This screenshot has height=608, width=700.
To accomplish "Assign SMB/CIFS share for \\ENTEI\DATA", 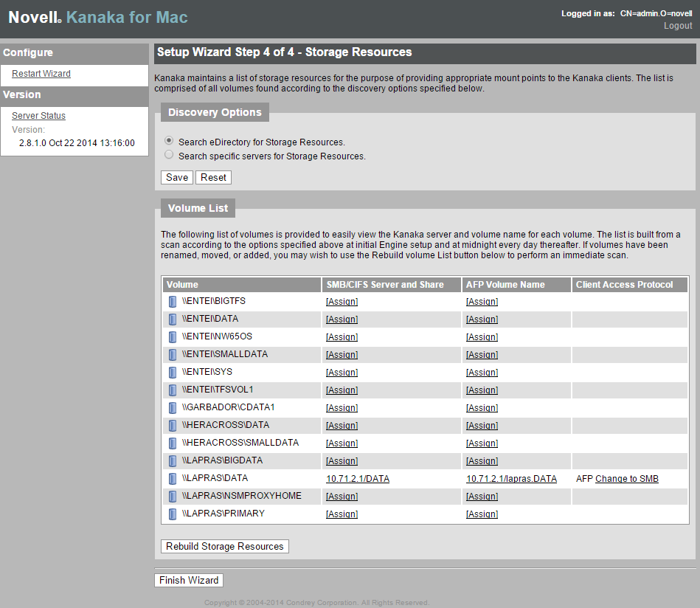I will [342, 319].
